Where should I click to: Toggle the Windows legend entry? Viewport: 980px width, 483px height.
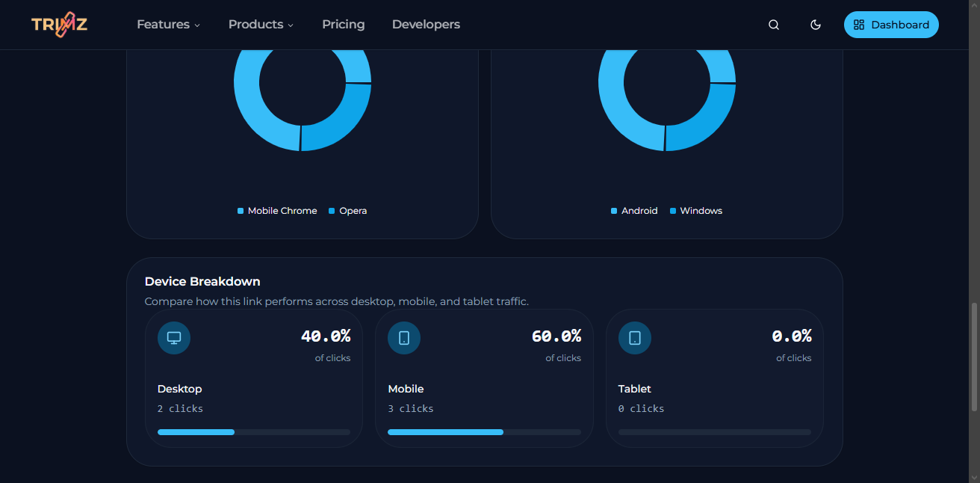coord(695,211)
